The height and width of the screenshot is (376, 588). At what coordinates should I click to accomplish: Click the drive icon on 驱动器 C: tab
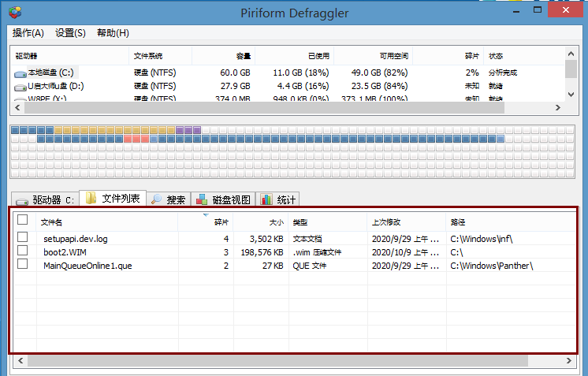(22, 201)
